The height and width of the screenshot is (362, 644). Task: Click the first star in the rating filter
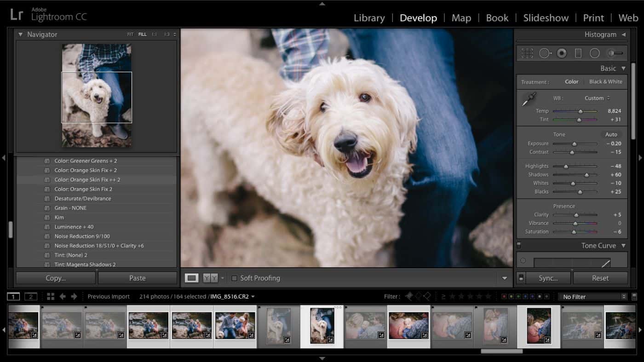(453, 297)
